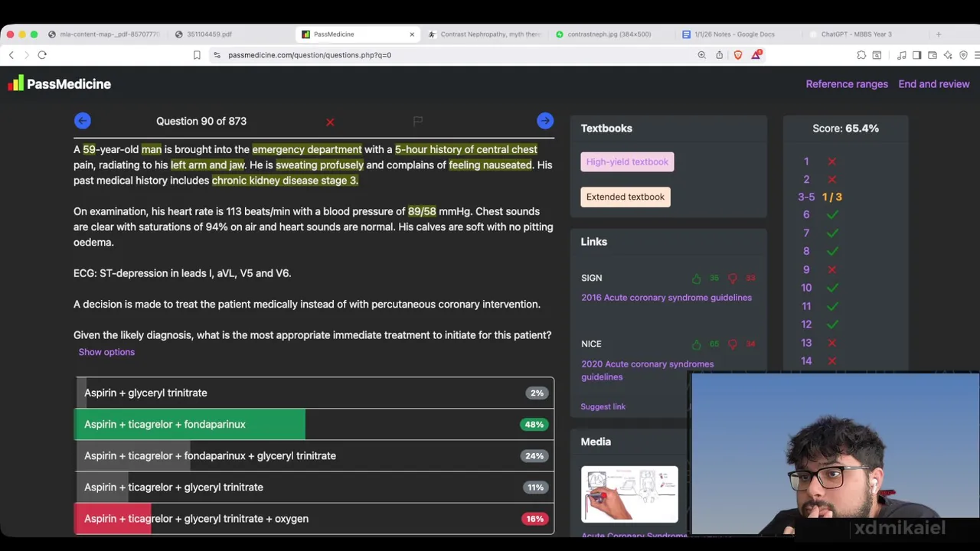Viewport: 980px width, 551px height.
Task: Open Reference ranges
Action: [847, 84]
